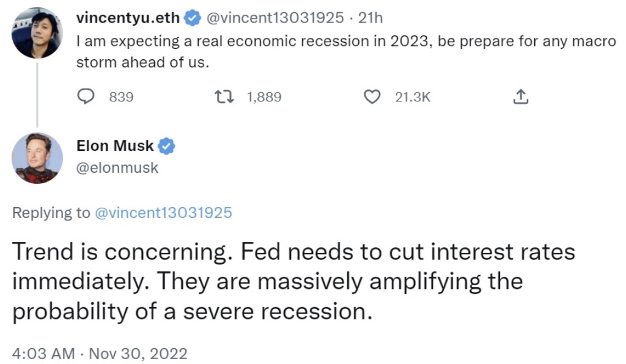Click the reply speech bubble icon
This screenshot has width=626, height=364.
tap(86, 96)
